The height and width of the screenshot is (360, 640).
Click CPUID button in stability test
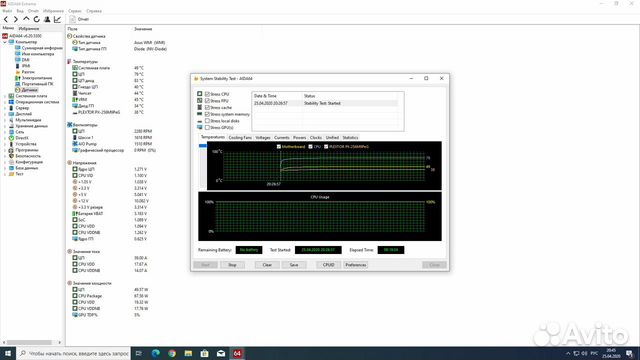(329, 265)
